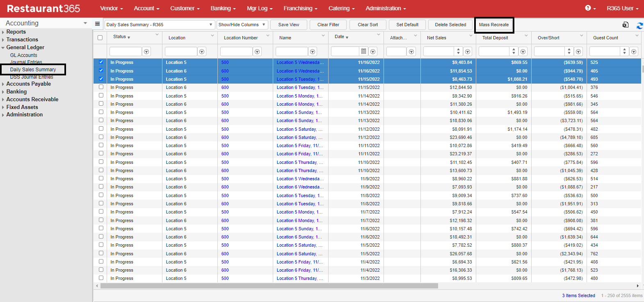
Task: Toggle the select-all checkbox in the header
Action: tap(100, 38)
